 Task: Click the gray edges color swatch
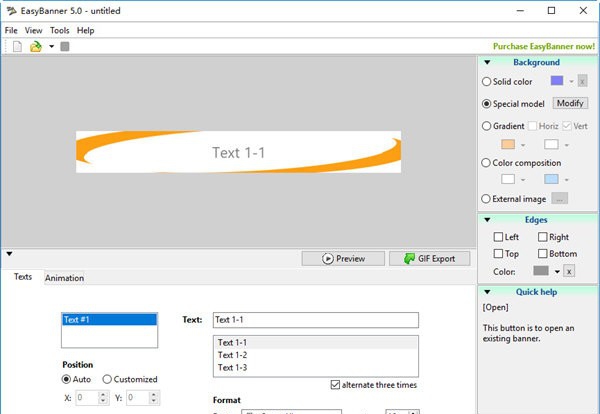coord(541,271)
